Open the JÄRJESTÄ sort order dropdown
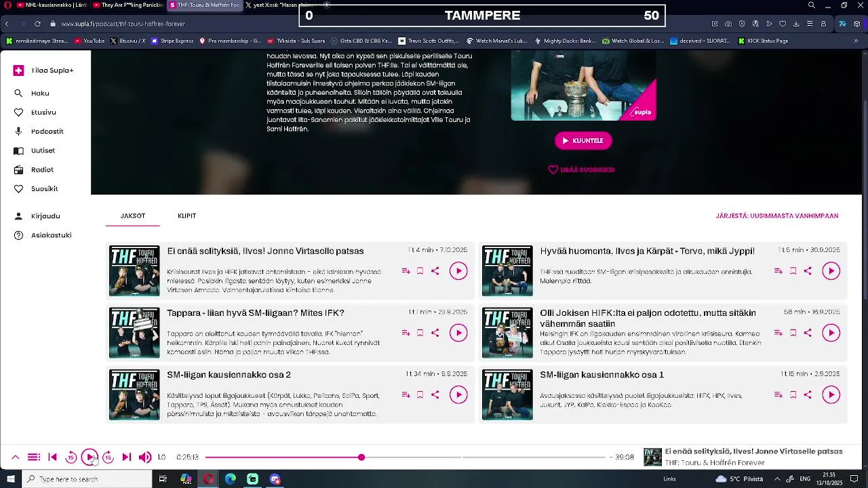The height and width of the screenshot is (488, 868). pyautogui.click(x=777, y=216)
